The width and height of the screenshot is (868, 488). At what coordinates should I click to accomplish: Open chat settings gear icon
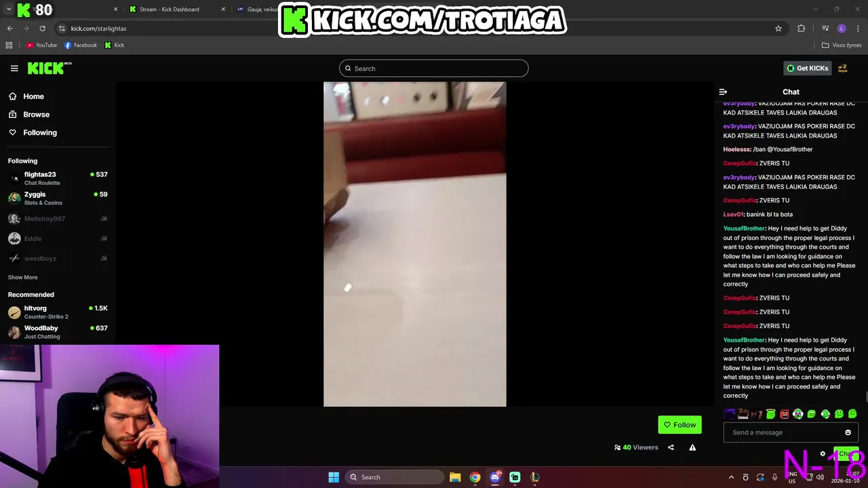(x=823, y=454)
